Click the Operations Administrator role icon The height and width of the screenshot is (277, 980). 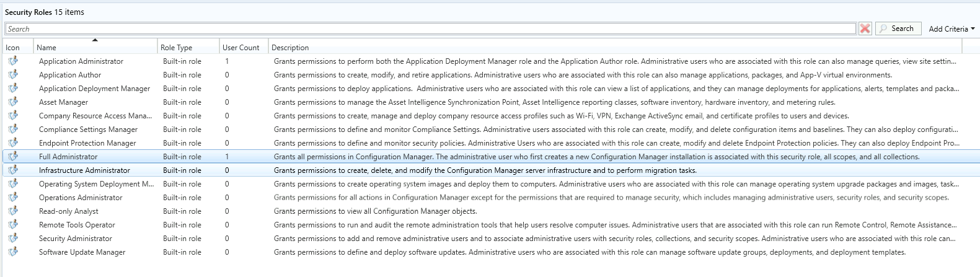pyautogui.click(x=13, y=198)
